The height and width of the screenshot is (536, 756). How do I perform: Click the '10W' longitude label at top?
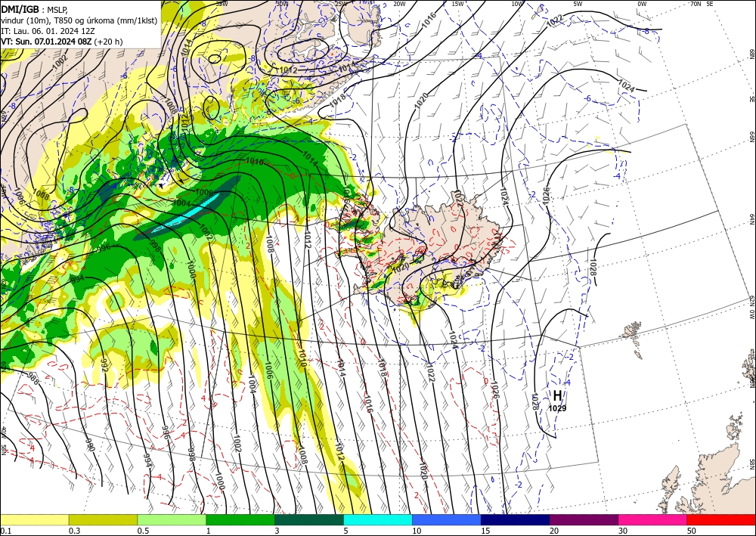[x=517, y=4]
